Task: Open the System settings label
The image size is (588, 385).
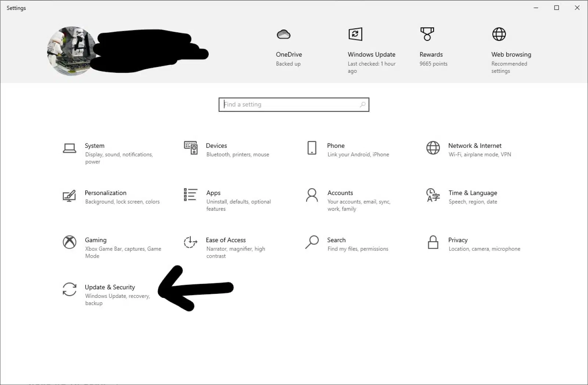Action: [x=94, y=146]
